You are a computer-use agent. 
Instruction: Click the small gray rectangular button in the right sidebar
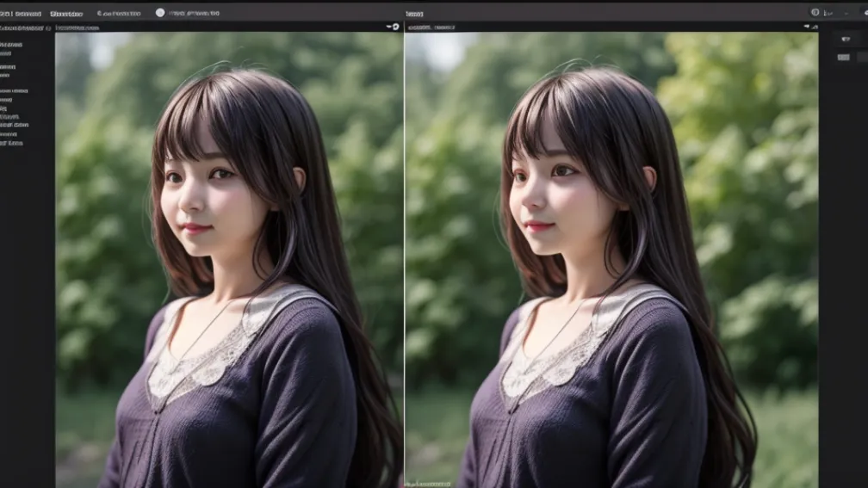(x=843, y=57)
